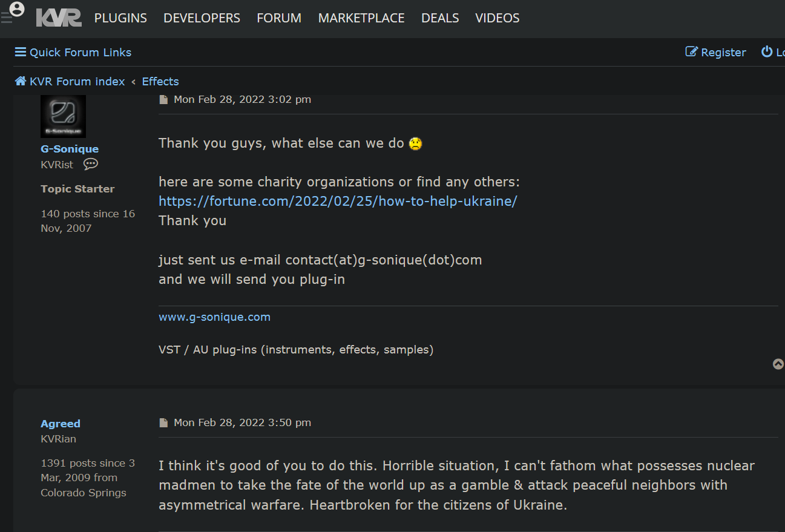785x532 pixels.
Task: Open the user account icon at top left
Action: 17,9
